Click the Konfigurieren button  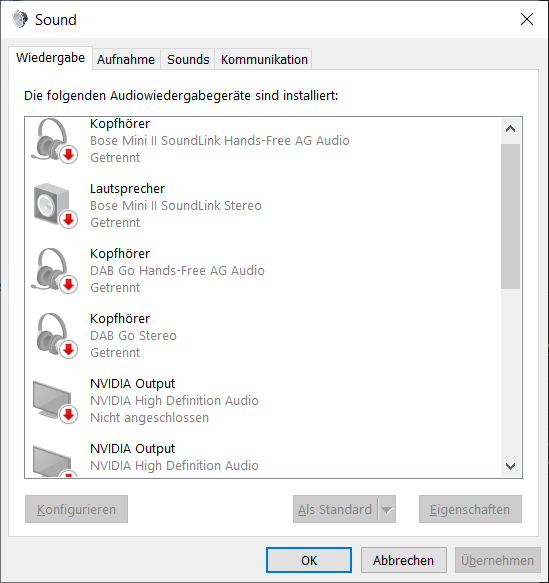[x=76, y=509]
